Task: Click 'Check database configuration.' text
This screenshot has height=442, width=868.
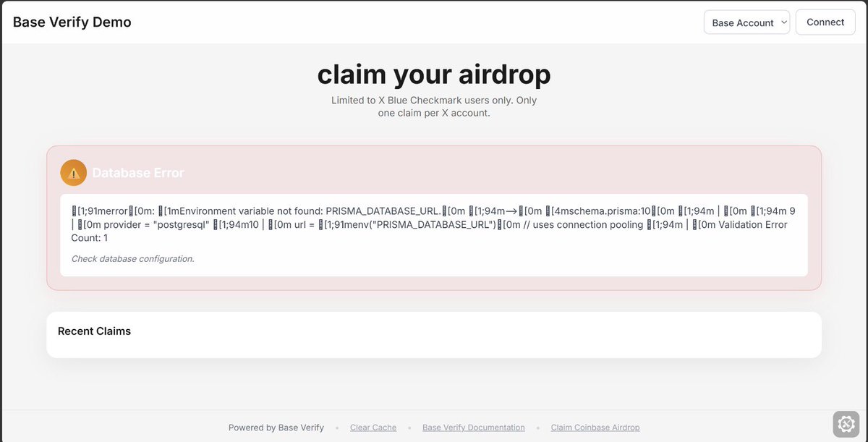Action: 133,258
